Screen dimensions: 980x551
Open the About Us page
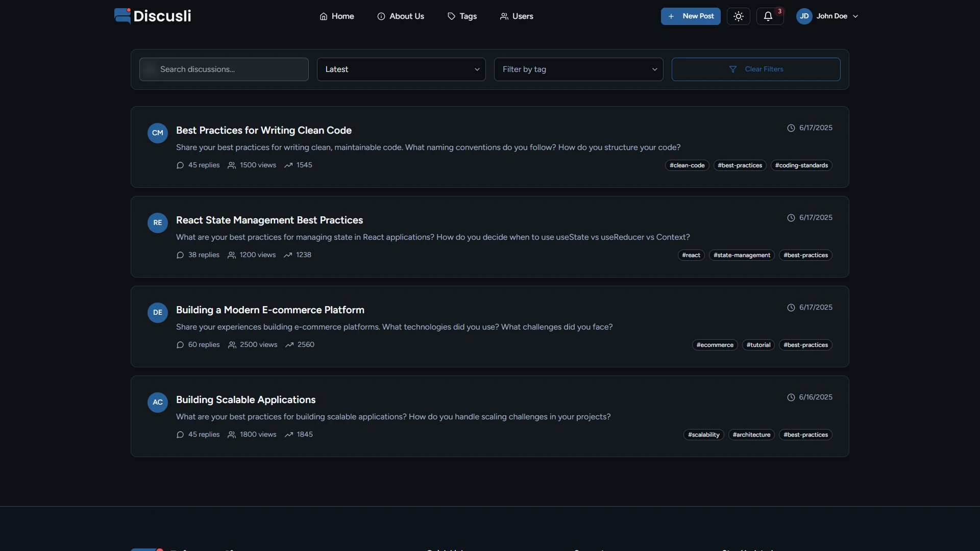click(401, 16)
